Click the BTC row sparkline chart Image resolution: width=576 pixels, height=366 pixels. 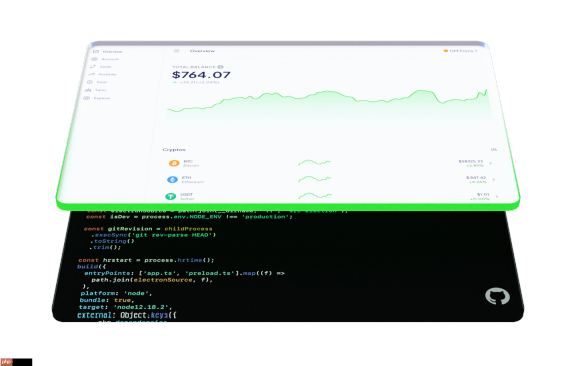coord(314,162)
